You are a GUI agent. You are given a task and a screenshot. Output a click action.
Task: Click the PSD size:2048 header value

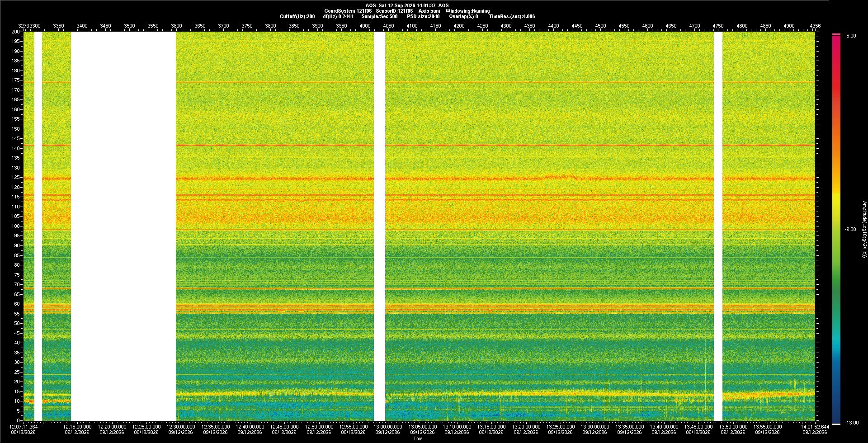click(x=423, y=16)
